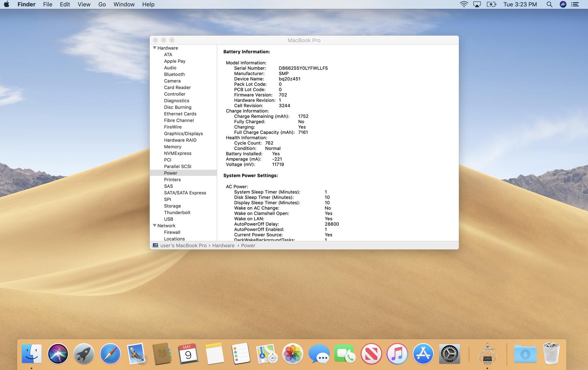Image resolution: width=588 pixels, height=370 pixels.
Task: Click user's MacBook Pro in path bar
Action: tap(183, 246)
